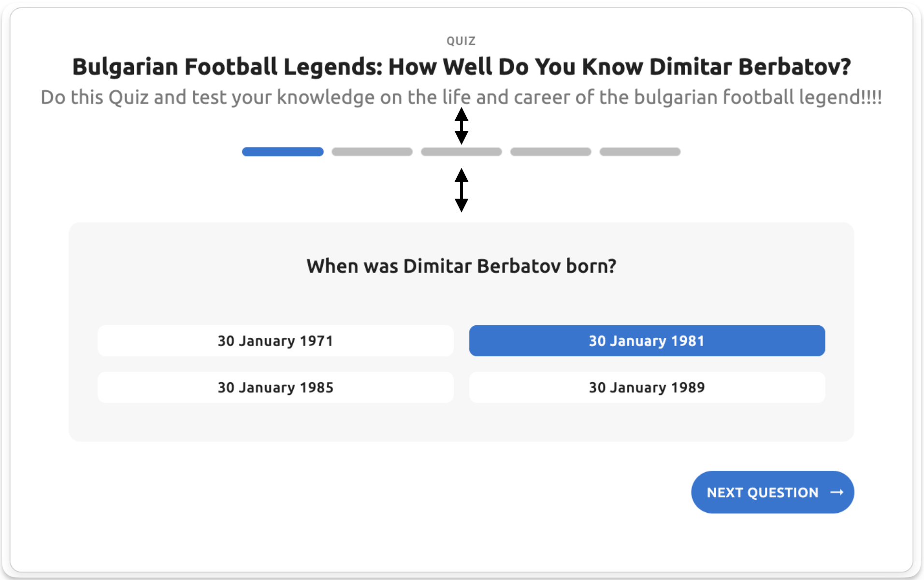This screenshot has width=924, height=580.
Task: Click the 'NEXT QUESTION' text label
Action: click(x=762, y=493)
